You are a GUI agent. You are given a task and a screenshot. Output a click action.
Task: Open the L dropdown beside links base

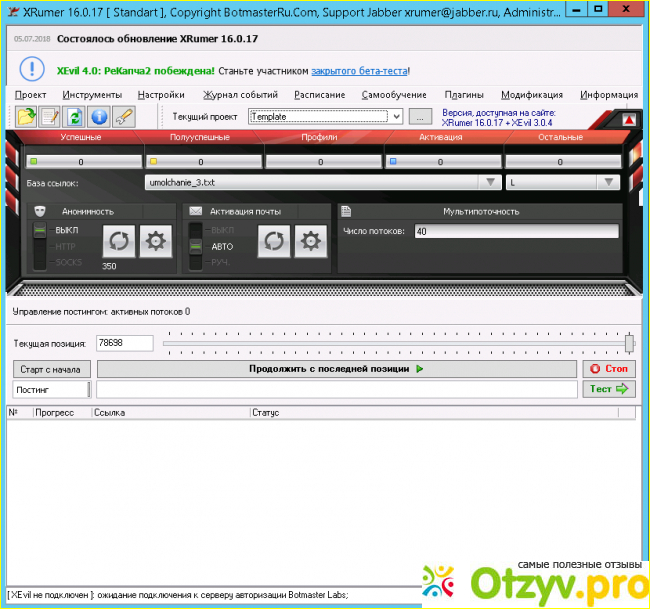click(608, 183)
